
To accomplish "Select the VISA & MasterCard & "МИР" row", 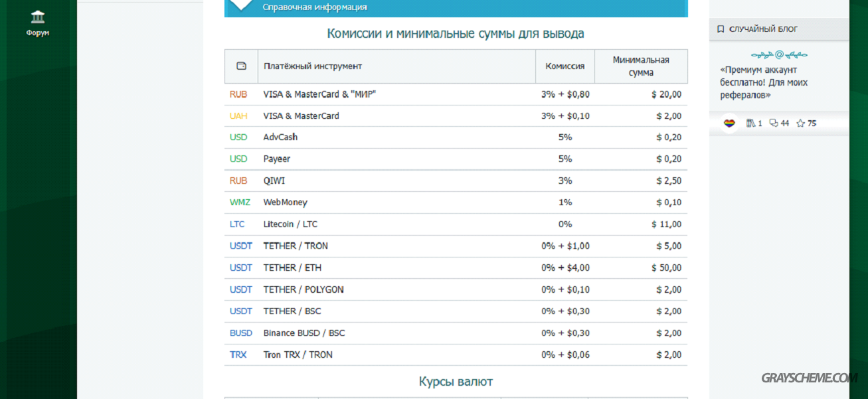I will [x=456, y=94].
